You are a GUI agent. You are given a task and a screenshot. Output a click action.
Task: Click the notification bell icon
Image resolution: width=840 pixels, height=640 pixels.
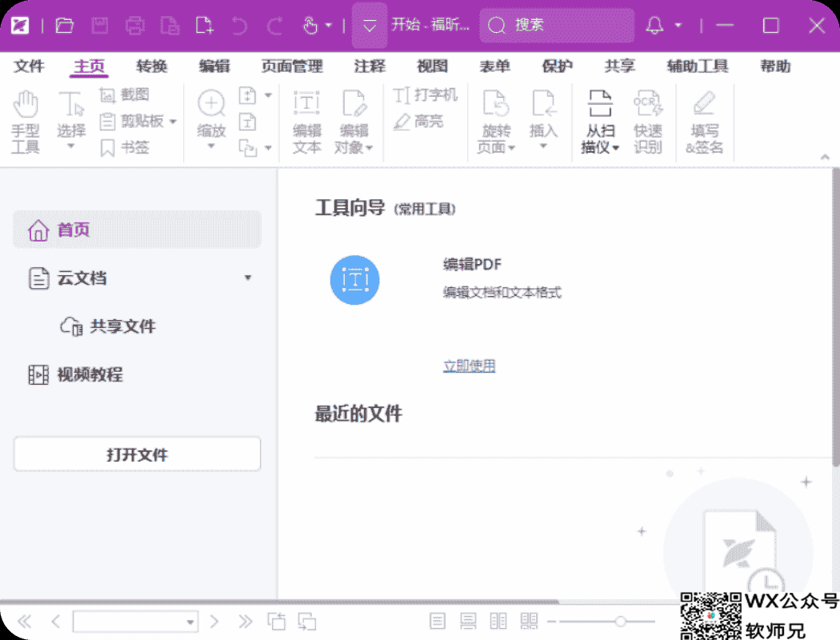(x=654, y=26)
